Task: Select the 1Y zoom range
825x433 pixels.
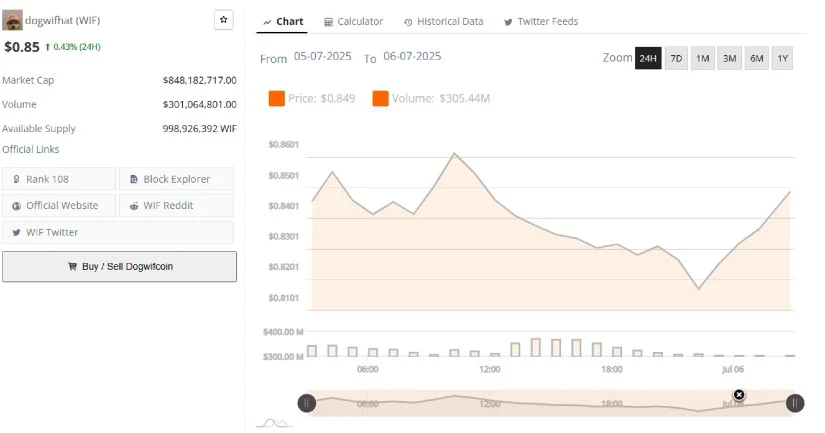Action: (783, 58)
